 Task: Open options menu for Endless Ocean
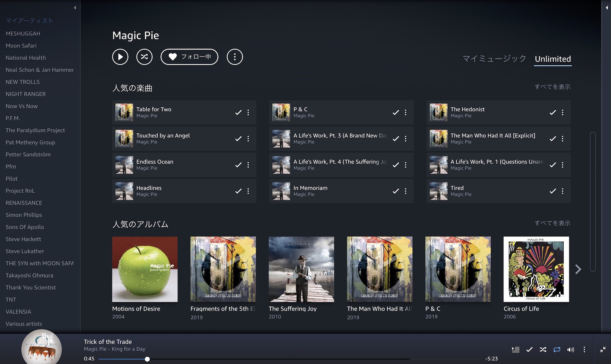coord(248,165)
